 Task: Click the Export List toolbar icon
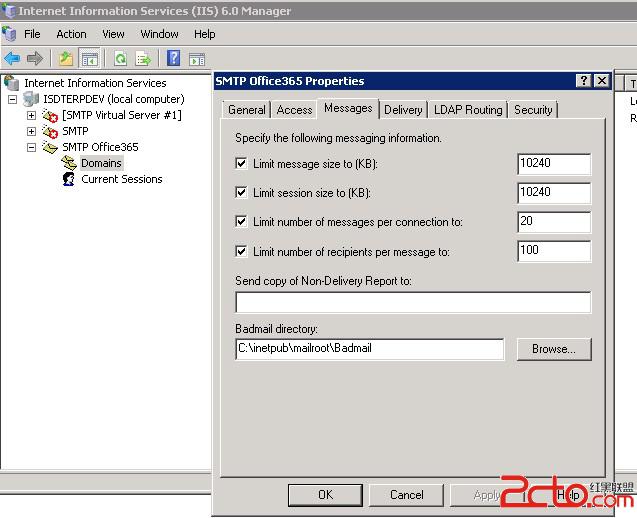click(x=143, y=59)
